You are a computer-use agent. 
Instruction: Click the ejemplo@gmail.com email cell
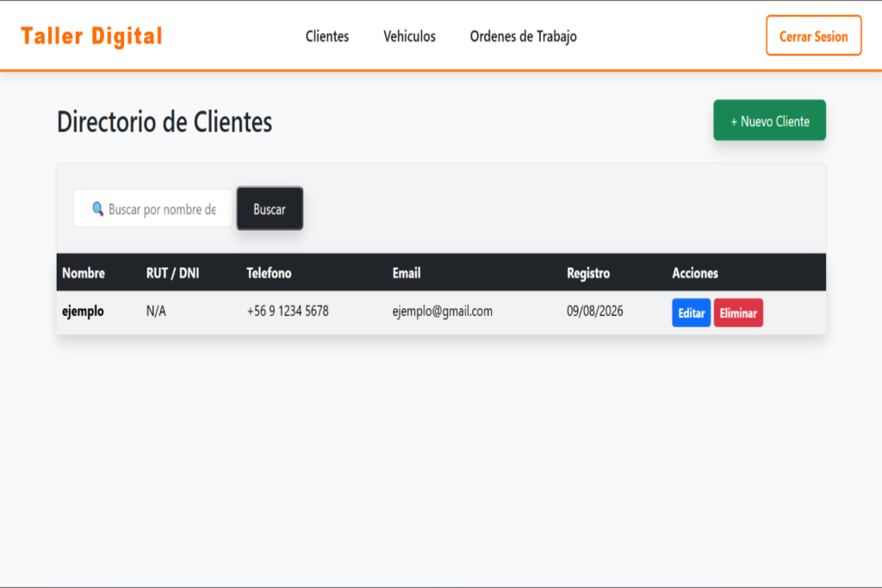[442, 311]
